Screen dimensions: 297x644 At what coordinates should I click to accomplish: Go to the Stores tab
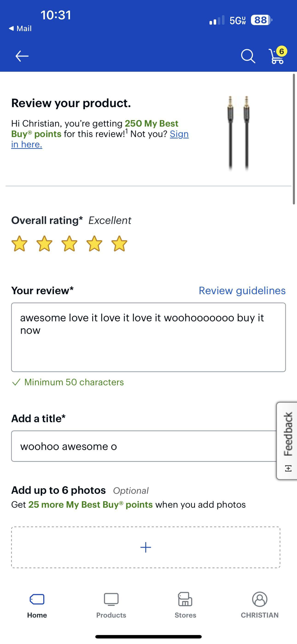click(x=185, y=605)
